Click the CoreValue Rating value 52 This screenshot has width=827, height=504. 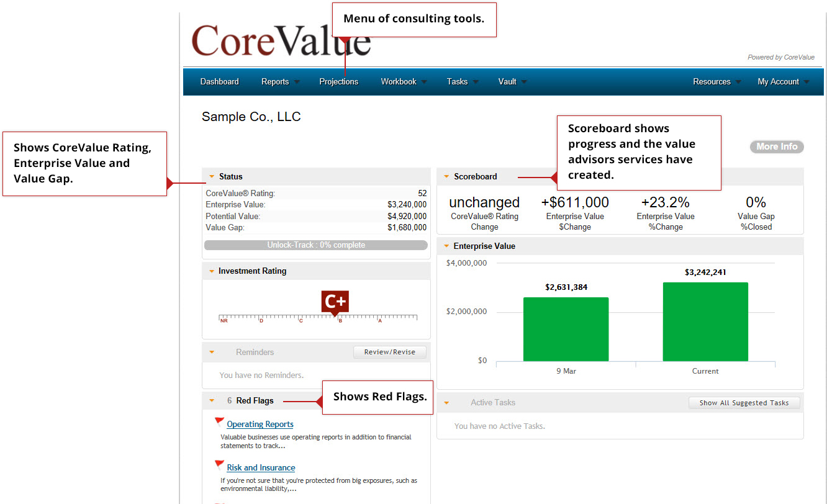pyautogui.click(x=422, y=194)
